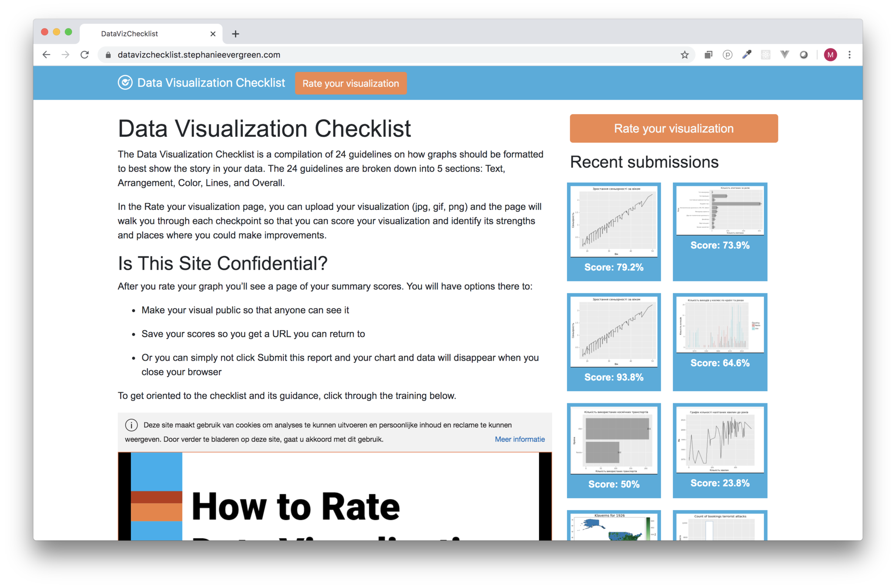The width and height of the screenshot is (896, 588).
Task: Open the M profile avatar
Action: click(x=830, y=55)
